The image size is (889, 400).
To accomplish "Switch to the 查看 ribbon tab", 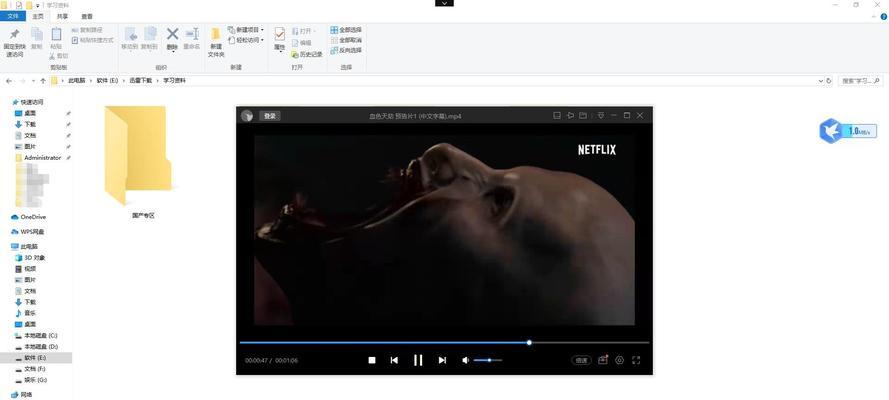I will (87, 16).
